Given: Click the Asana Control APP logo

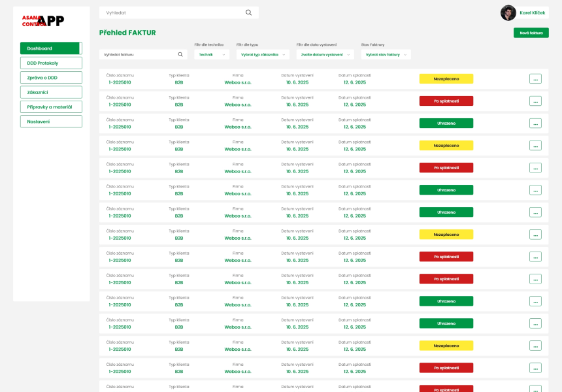Looking at the screenshot, I should [43, 21].
